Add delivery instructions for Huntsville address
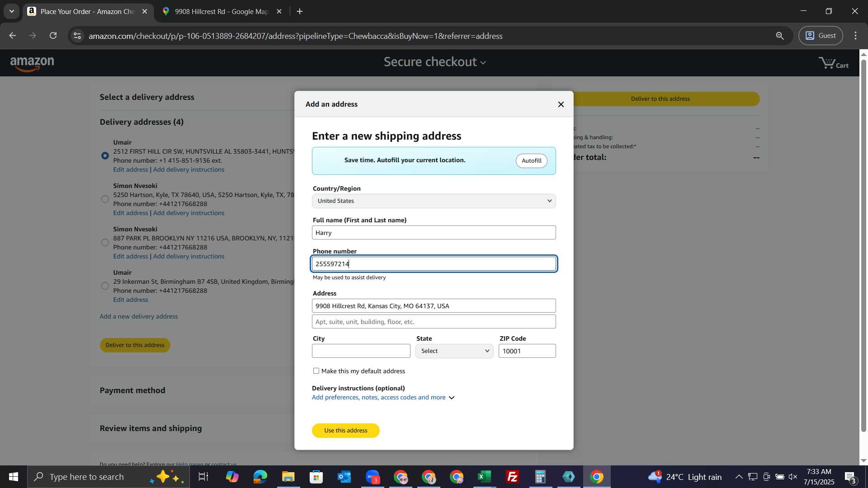 pyautogui.click(x=189, y=169)
